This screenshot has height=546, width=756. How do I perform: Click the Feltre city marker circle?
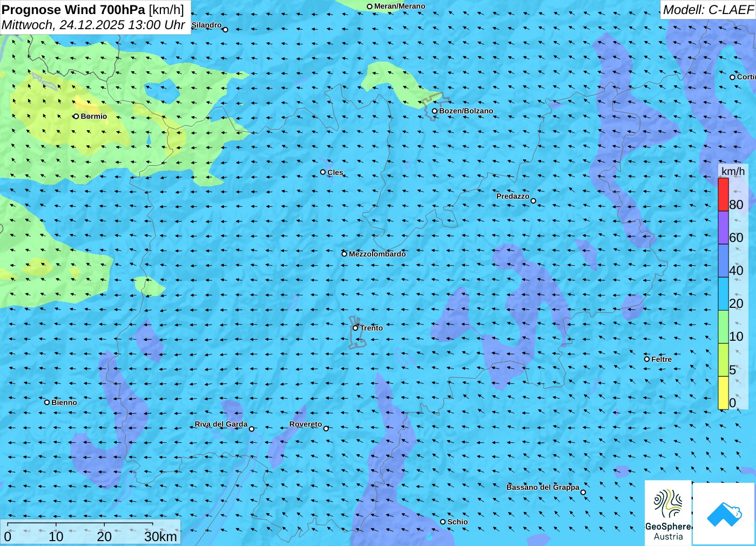pyautogui.click(x=647, y=359)
